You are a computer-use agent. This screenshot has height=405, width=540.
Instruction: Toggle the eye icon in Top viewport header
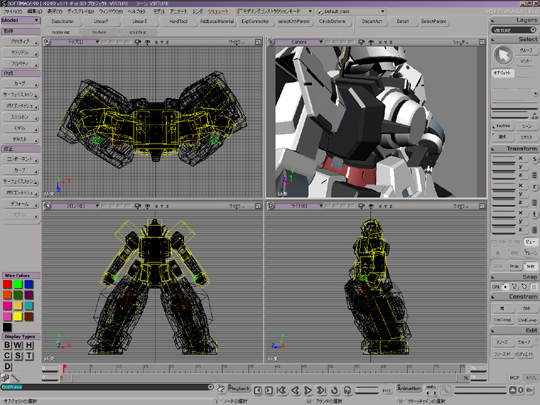point(147,42)
